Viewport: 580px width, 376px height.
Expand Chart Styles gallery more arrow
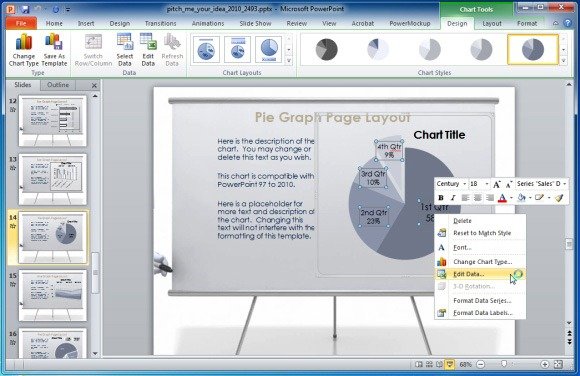click(563, 61)
